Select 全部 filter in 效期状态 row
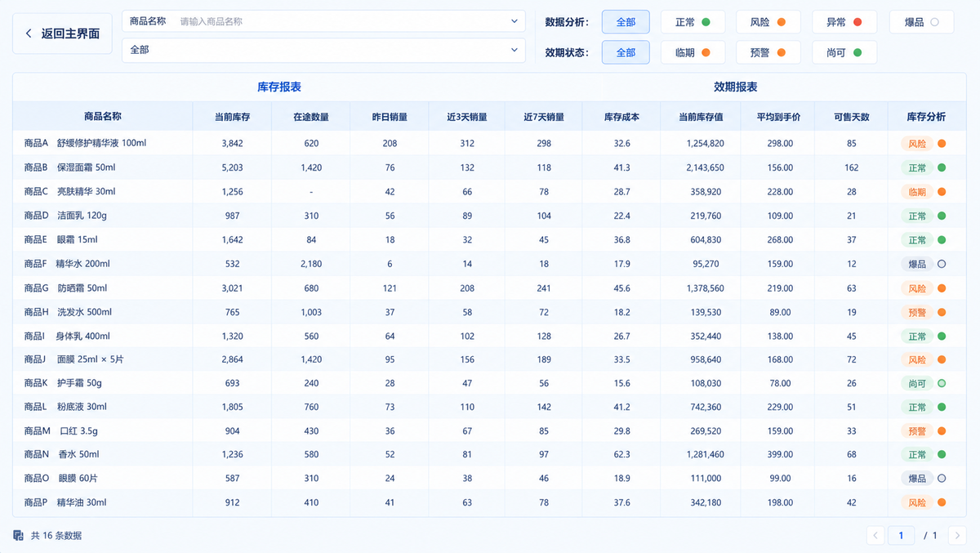 pos(626,52)
